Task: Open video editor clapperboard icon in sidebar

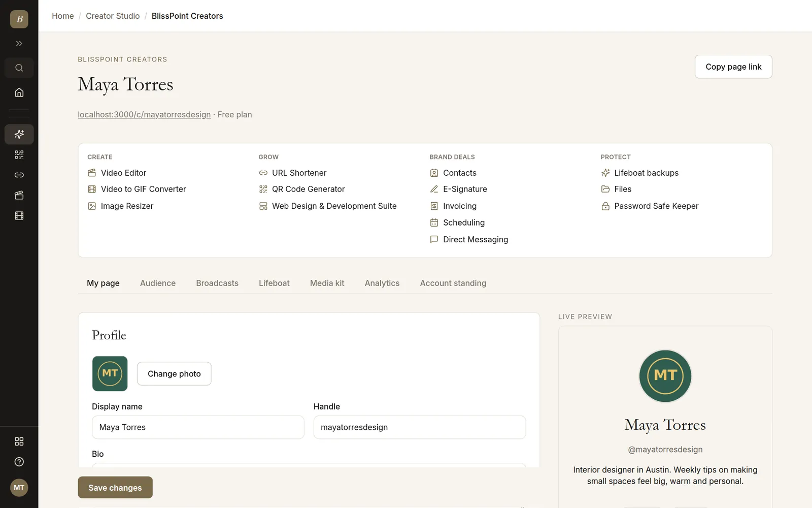Action: [x=19, y=195]
